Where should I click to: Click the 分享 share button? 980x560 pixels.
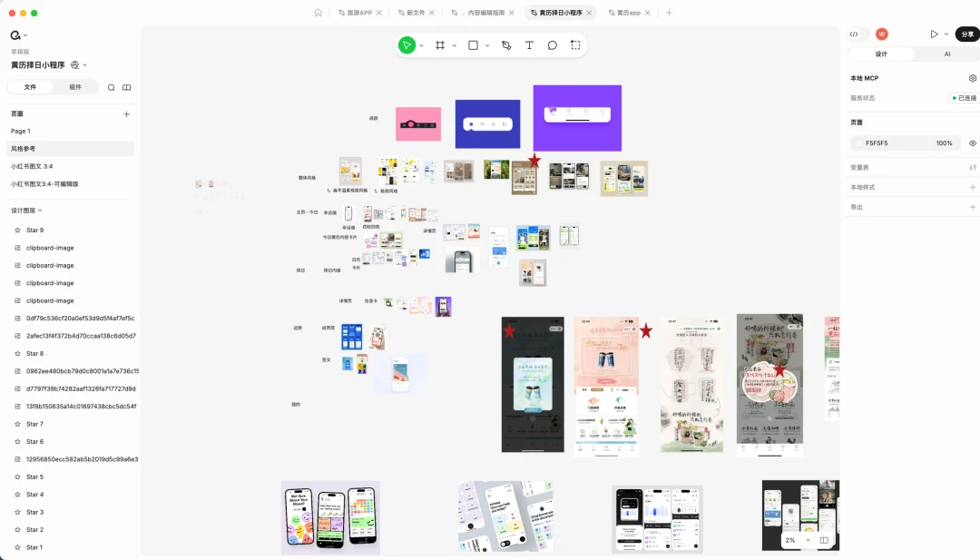point(967,34)
